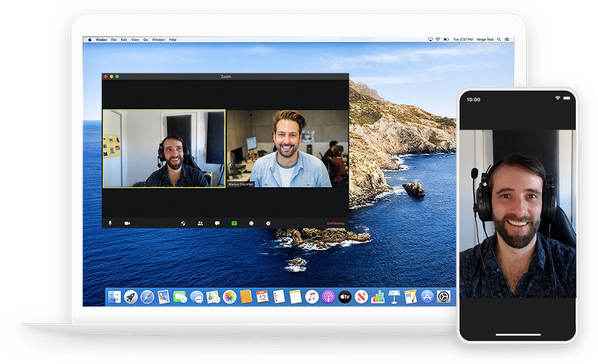Launch Safari from the Dock
This screenshot has height=364, width=598.
tap(147, 297)
